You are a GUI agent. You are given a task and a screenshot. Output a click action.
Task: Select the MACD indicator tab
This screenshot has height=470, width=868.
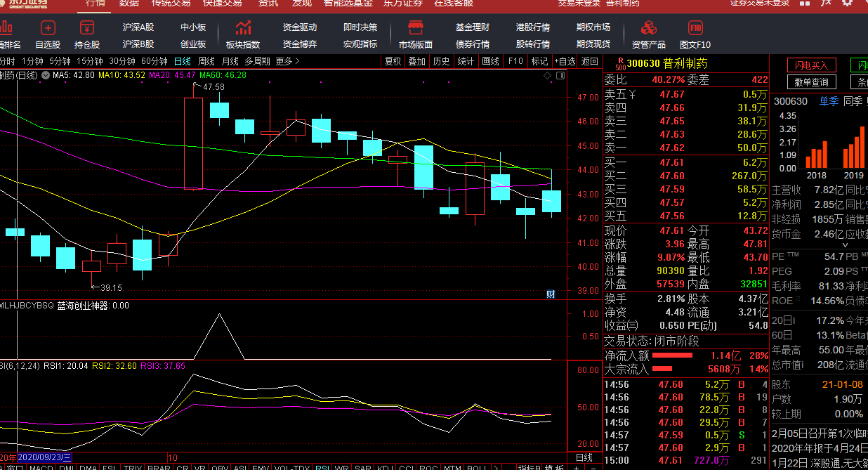click(x=41, y=467)
